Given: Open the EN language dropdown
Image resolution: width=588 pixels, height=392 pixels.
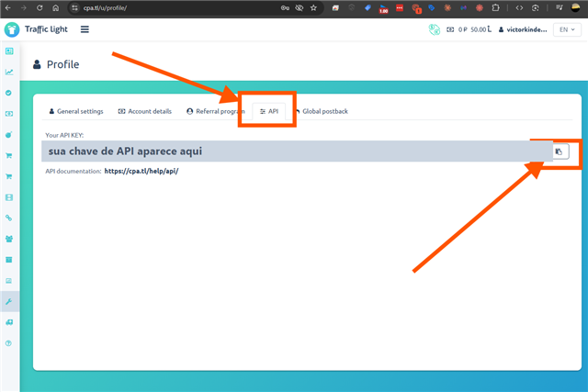Looking at the screenshot, I should tap(567, 29).
